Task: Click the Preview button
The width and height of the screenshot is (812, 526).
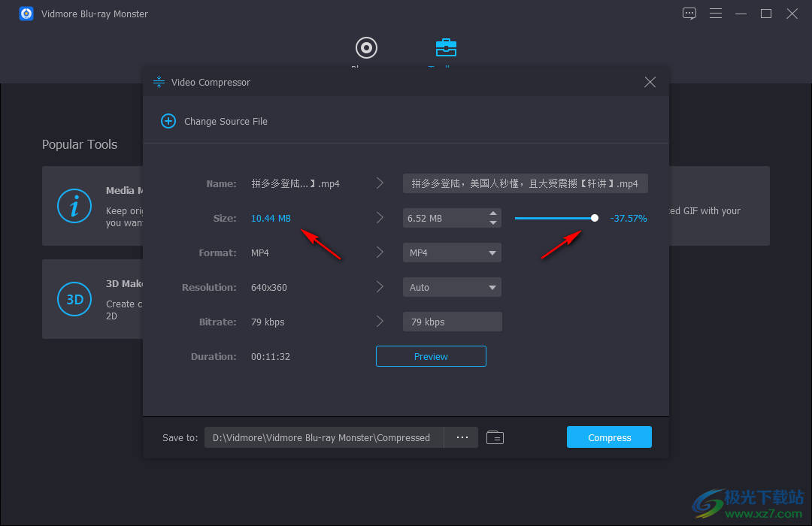Action: point(431,356)
